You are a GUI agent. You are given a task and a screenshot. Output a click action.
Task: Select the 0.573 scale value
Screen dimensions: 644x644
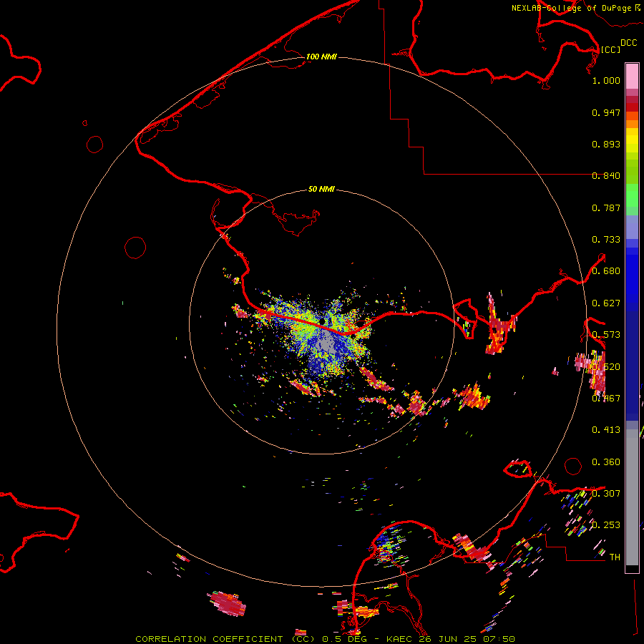pyautogui.click(x=606, y=335)
